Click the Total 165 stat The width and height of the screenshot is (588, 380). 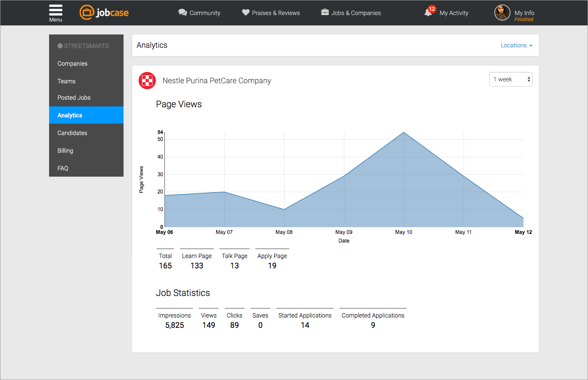165,260
